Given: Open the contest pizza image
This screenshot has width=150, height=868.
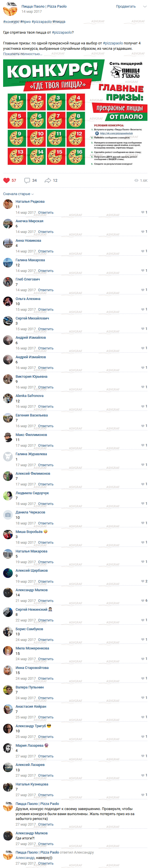Looking at the screenshot, I should point(75,113).
